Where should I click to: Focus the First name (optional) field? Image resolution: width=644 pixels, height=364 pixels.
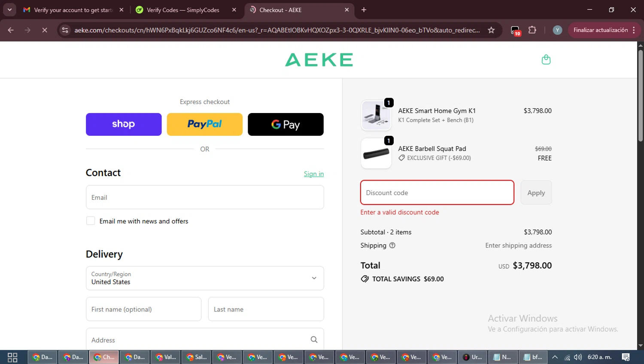pos(143,309)
